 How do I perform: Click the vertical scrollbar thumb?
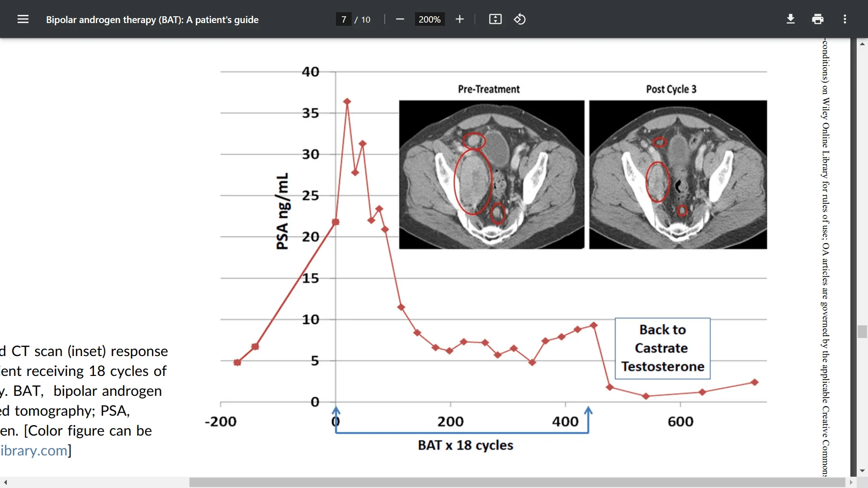click(862, 332)
